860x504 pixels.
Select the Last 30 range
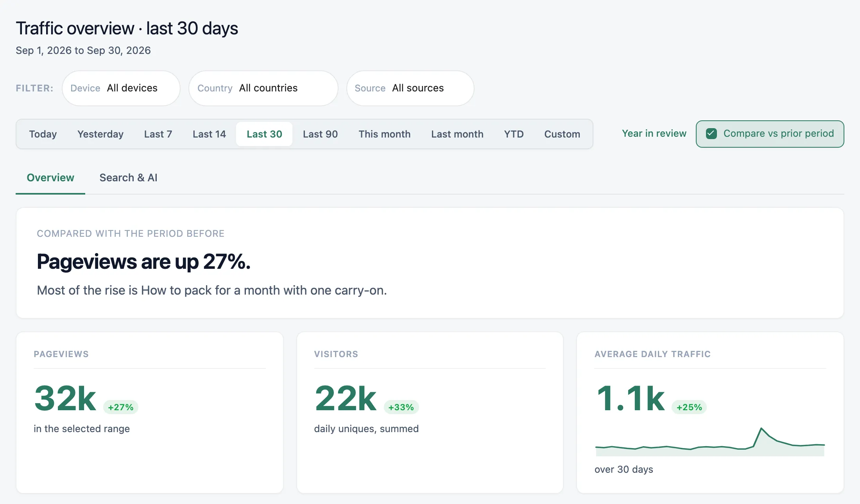(264, 134)
